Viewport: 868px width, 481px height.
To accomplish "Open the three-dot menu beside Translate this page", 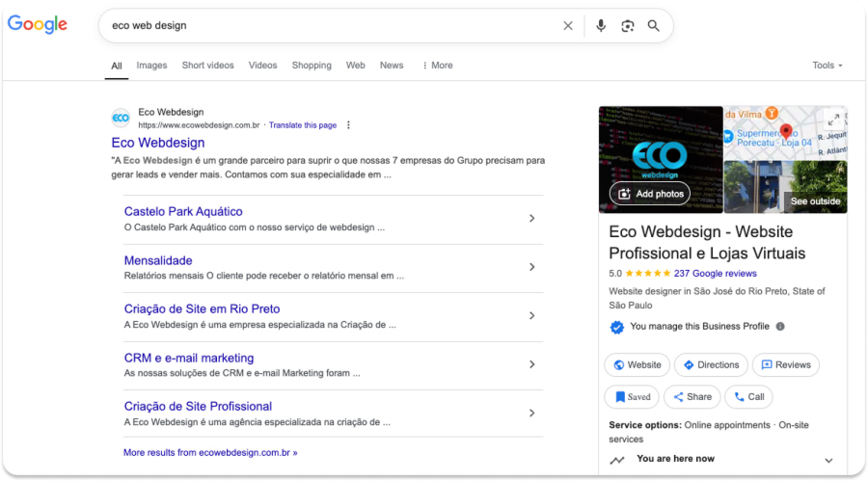I will [348, 125].
